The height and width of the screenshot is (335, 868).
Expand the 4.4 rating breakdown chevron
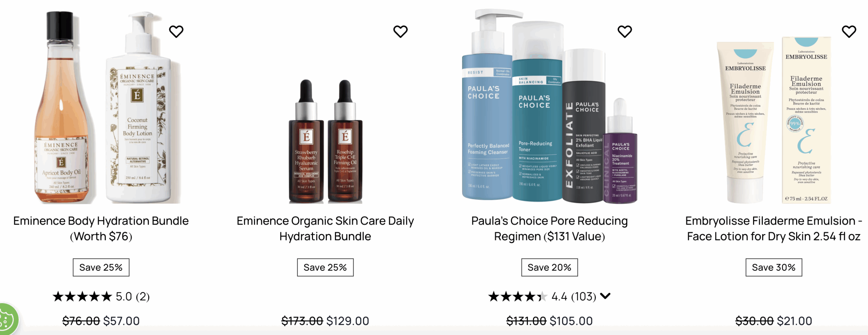(605, 296)
